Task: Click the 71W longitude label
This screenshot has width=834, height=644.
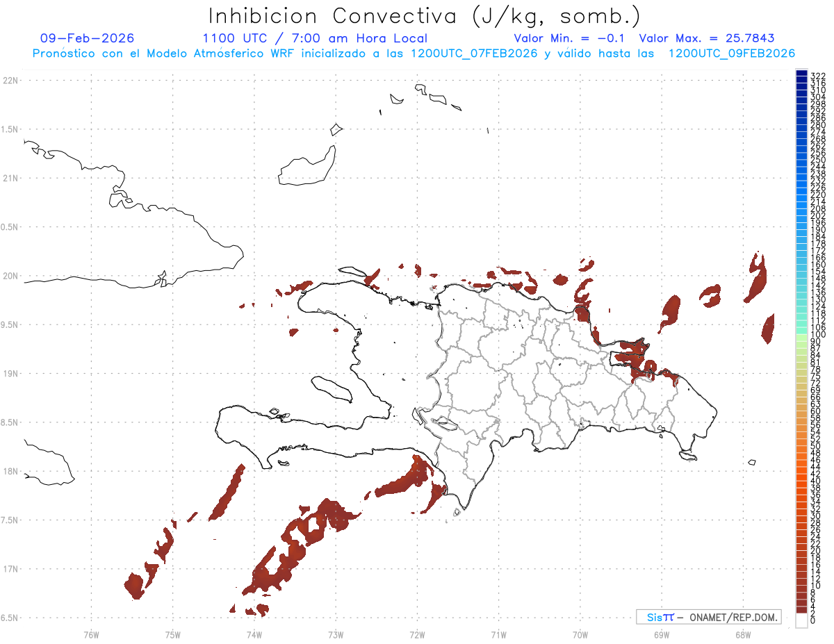Action: pyautogui.click(x=498, y=634)
